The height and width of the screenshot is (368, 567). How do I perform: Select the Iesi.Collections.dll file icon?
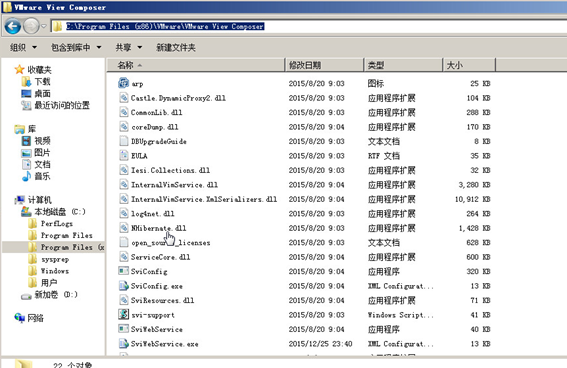124,170
